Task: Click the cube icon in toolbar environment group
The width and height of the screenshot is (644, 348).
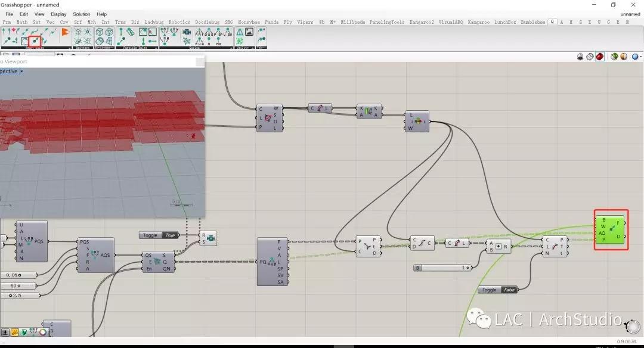Action: (x=100, y=32)
